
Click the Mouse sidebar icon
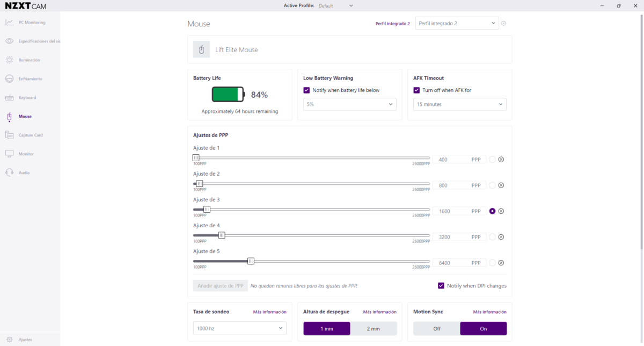click(9, 117)
